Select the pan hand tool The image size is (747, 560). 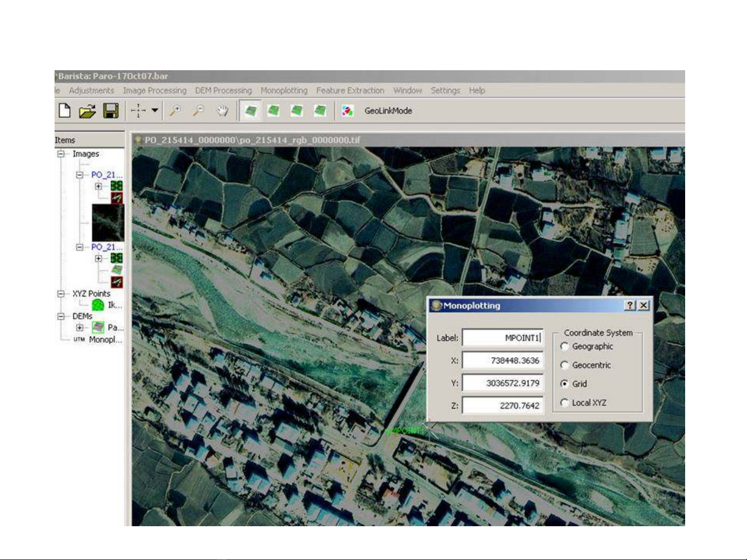click(222, 111)
